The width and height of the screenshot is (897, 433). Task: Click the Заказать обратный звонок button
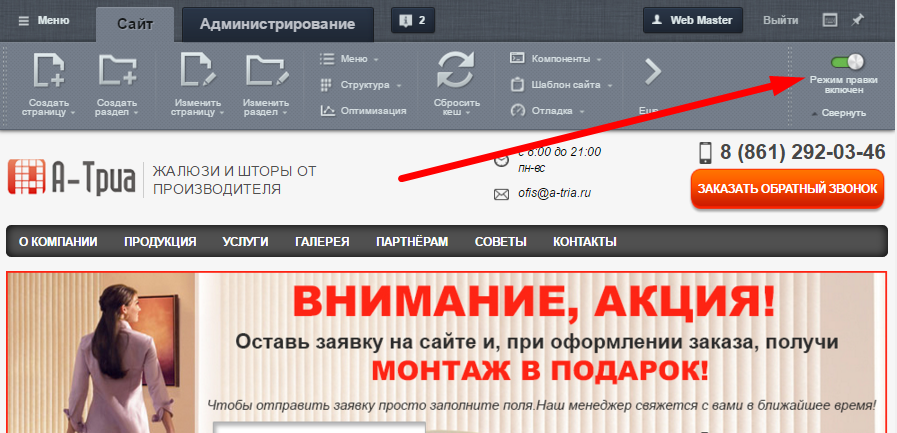(787, 188)
